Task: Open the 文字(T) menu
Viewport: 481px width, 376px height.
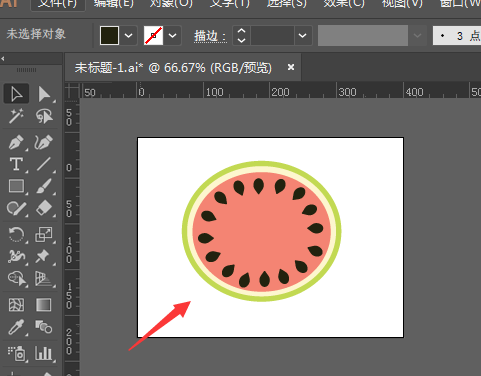Action: pyautogui.click(x=229, y=4)
